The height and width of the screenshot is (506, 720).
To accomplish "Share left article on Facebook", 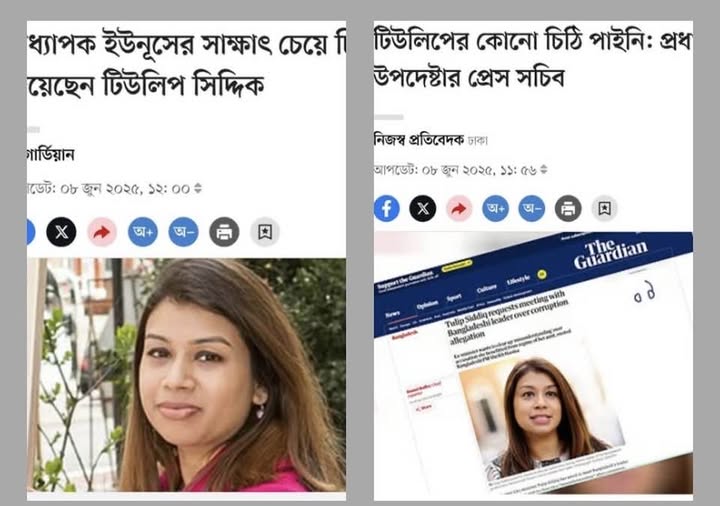I will tap(31, 232).
